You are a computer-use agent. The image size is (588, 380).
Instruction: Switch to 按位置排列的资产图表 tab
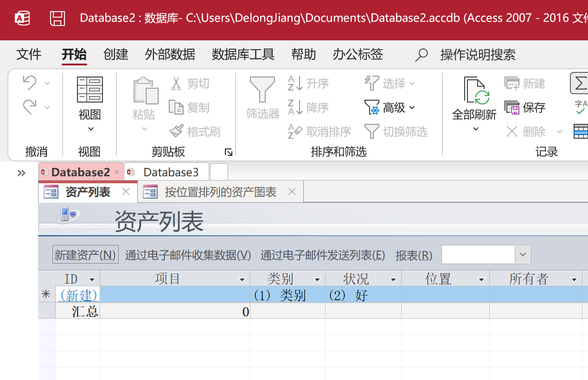pos(221,192)
